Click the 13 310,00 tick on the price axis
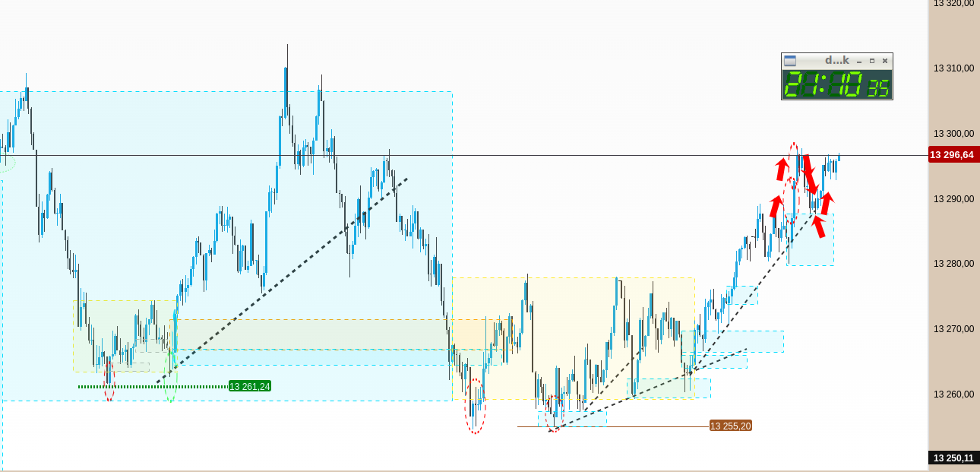This screenshot has height=472, width=980. click(x=953, y=68)
